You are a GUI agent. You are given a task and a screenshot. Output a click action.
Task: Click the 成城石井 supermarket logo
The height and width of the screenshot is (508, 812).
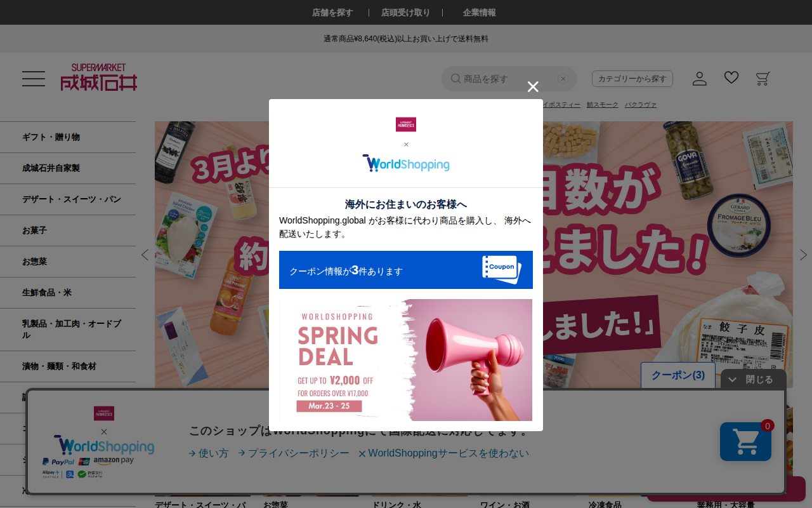(x=98, y=77)
